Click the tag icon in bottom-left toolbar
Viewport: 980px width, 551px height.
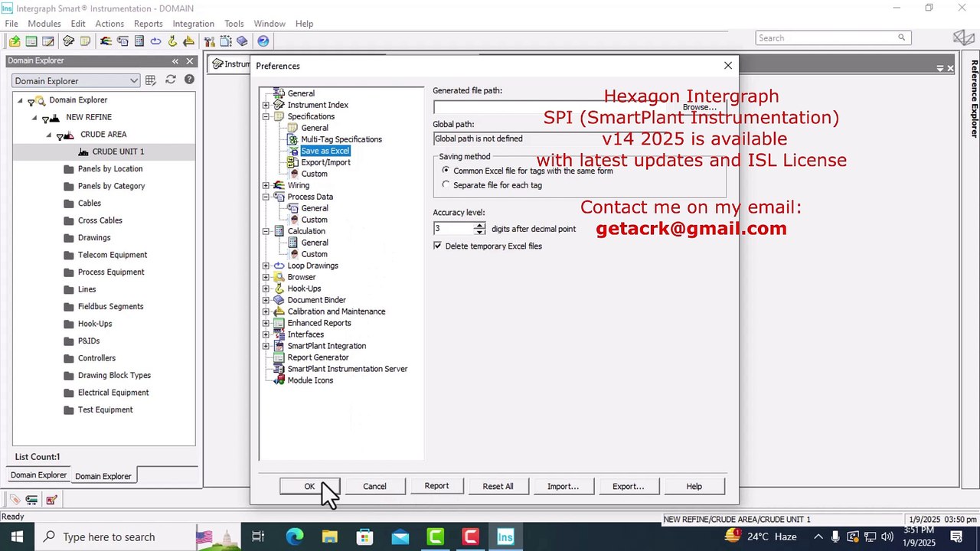click(15, 500)
